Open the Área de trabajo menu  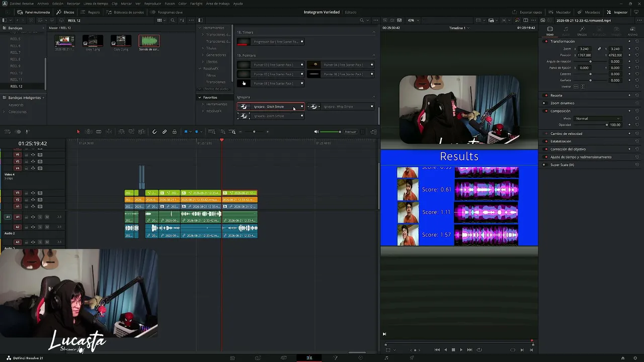pos(218,4)
